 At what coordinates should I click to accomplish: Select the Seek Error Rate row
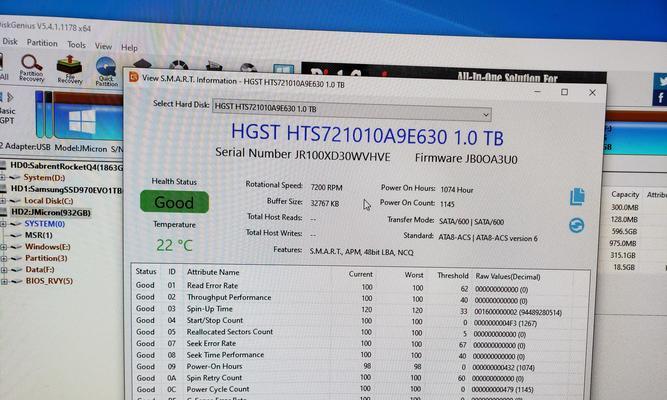coord(359,344)
